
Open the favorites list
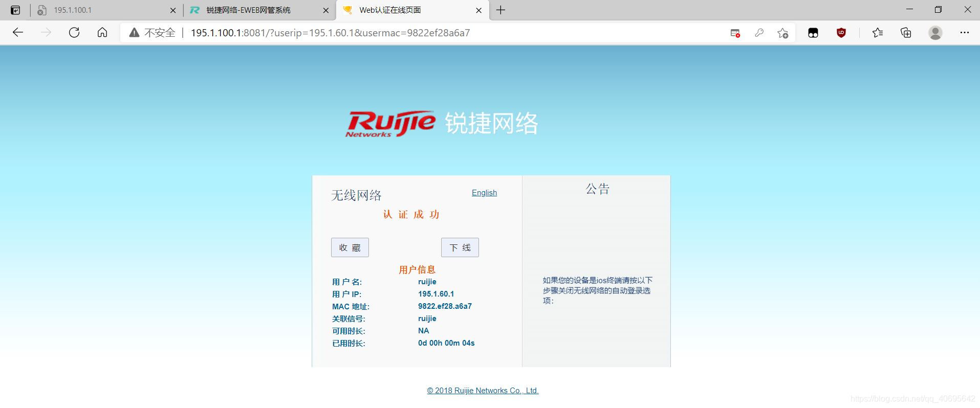878,33
